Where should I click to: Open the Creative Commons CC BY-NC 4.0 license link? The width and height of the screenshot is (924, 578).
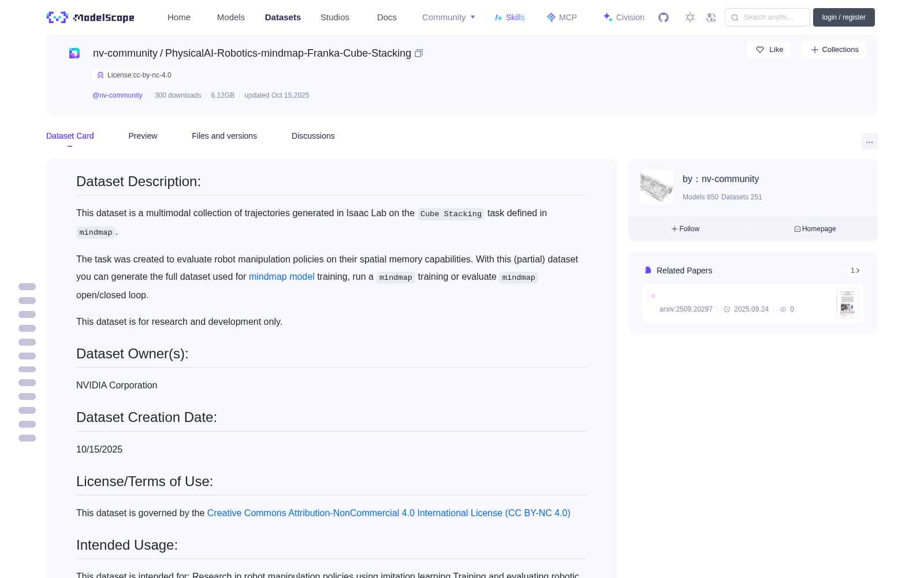[x=389, y=513]
